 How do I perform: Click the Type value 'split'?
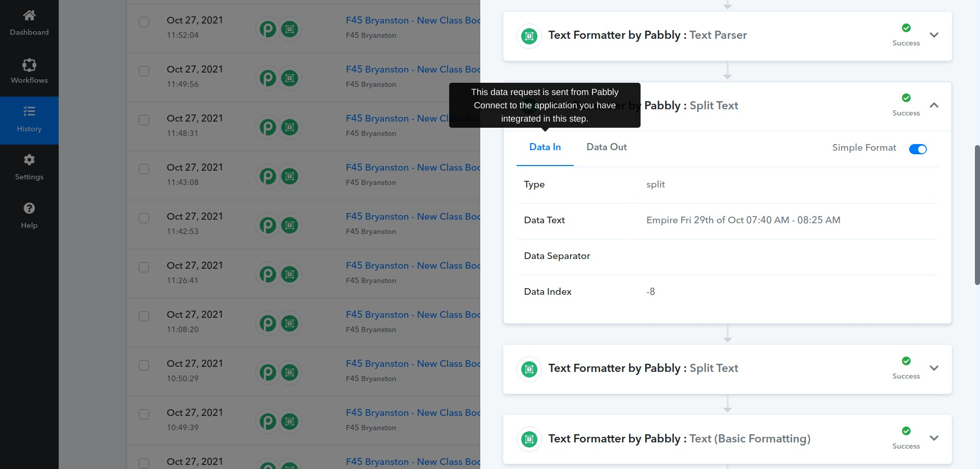point(655,184)
